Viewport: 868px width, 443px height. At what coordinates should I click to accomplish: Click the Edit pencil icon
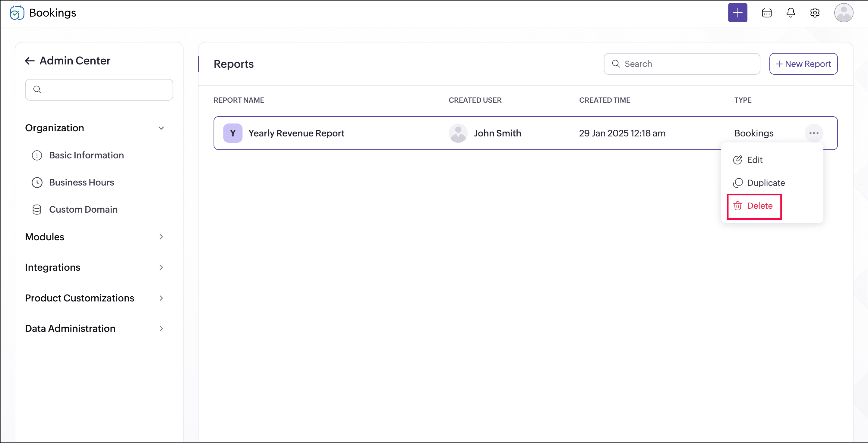tap(737, 160)
